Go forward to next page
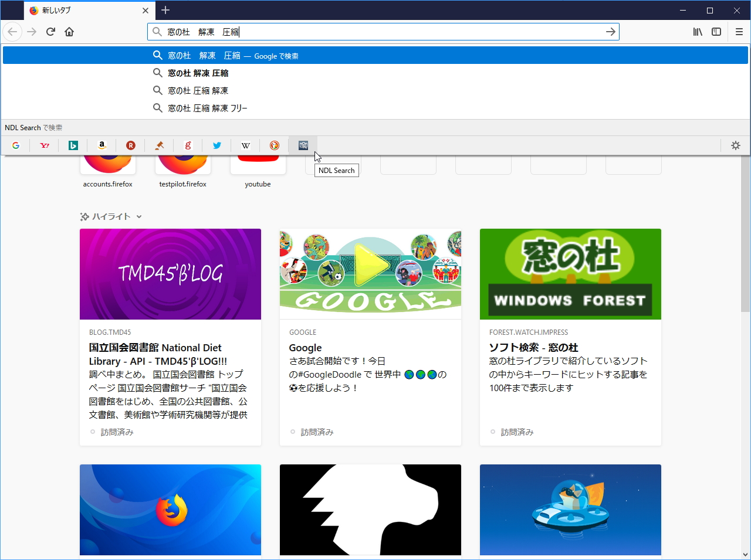The image size is (751, 560). click(x=32, y=32)
